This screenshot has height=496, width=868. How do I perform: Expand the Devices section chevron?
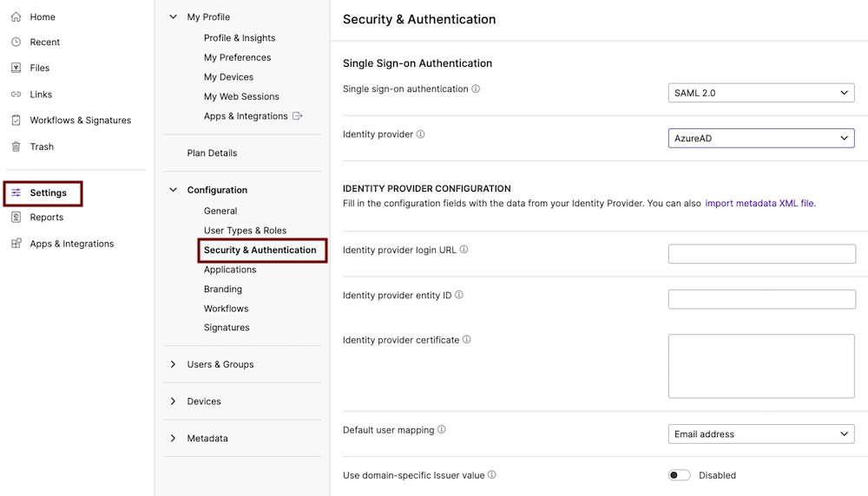pos(174,401)
